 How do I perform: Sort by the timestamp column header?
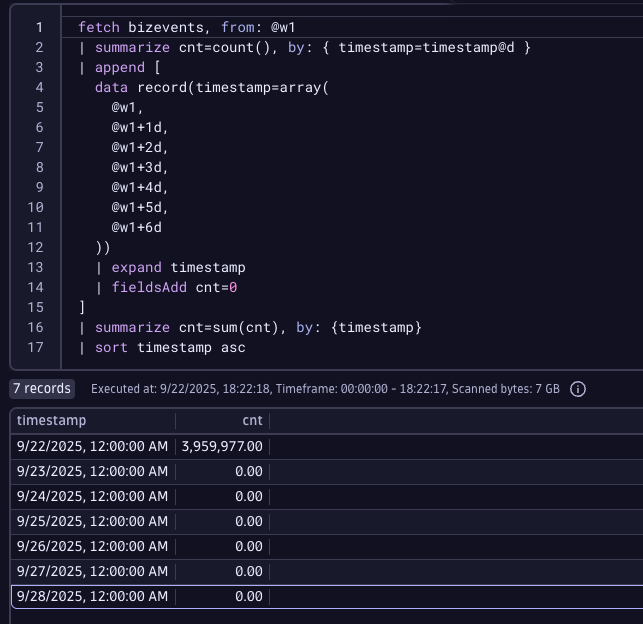tap(52, 421)
